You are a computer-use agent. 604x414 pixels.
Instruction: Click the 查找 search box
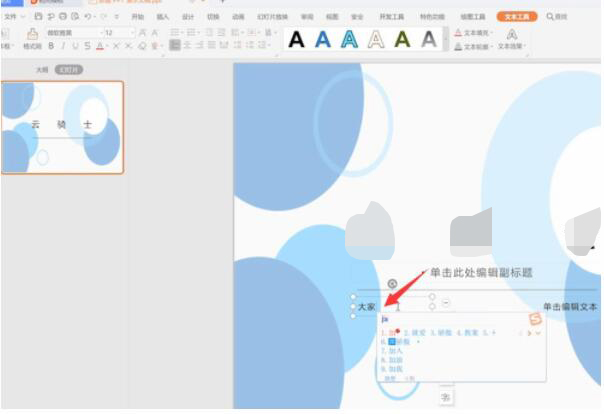pos(557,17)
